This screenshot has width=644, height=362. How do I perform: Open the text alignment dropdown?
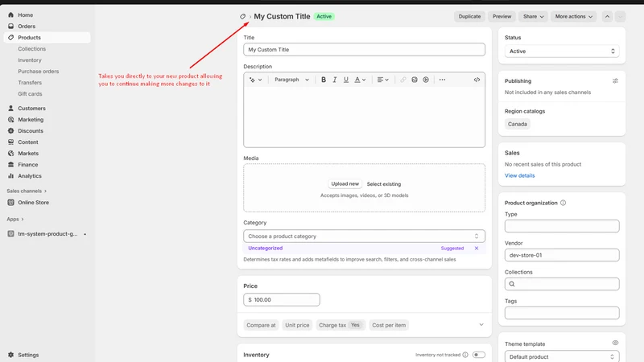click(383, 80)
